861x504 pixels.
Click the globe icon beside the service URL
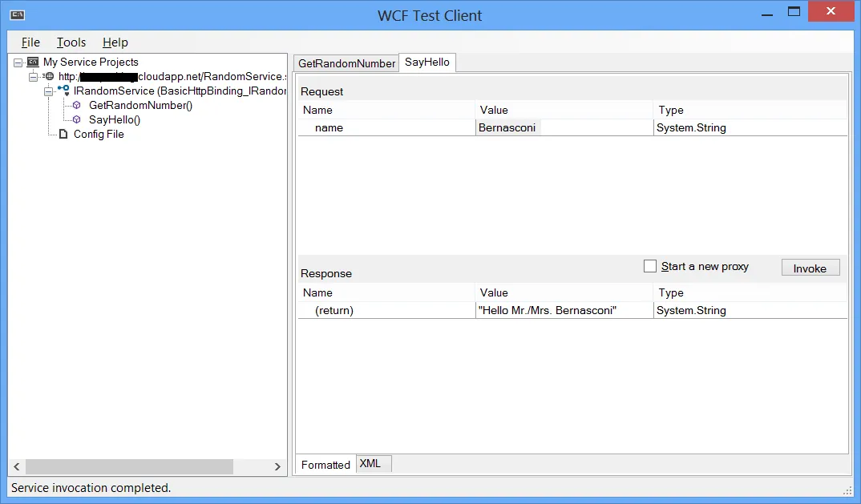coord(50,76)
